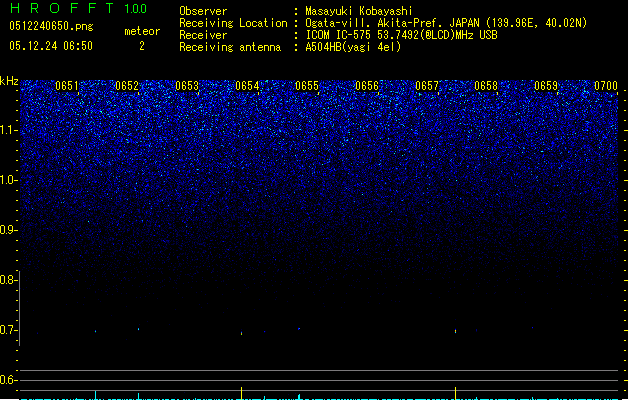The image size is (629, 400).
Task: Click the 0659 time marker
Action: click(x=546, y=86)
